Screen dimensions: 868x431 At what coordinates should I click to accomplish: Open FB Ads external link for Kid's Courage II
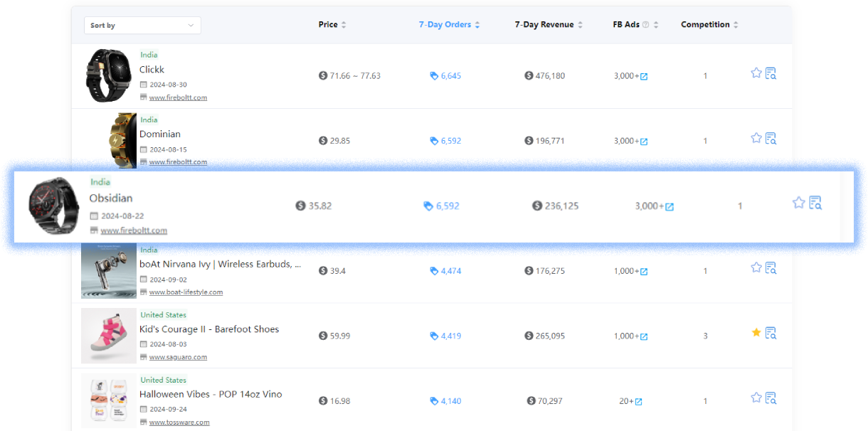click(x=644, y=336)
